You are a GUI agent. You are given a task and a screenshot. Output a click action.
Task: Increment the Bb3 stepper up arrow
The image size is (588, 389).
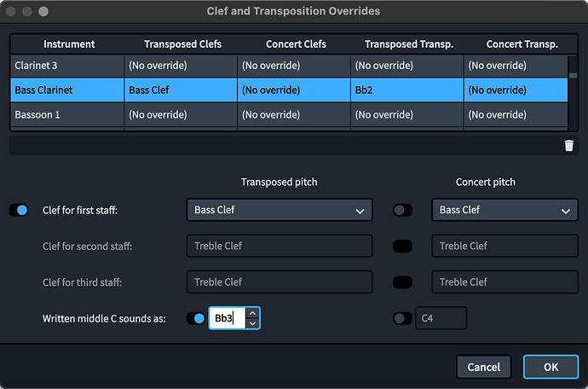click(x=251, y=313)
